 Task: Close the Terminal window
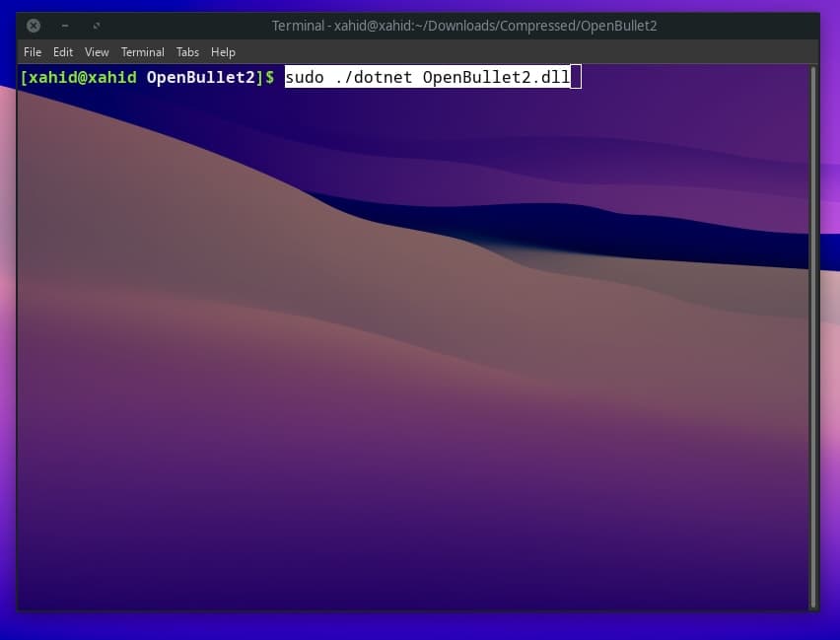point(34,26)
